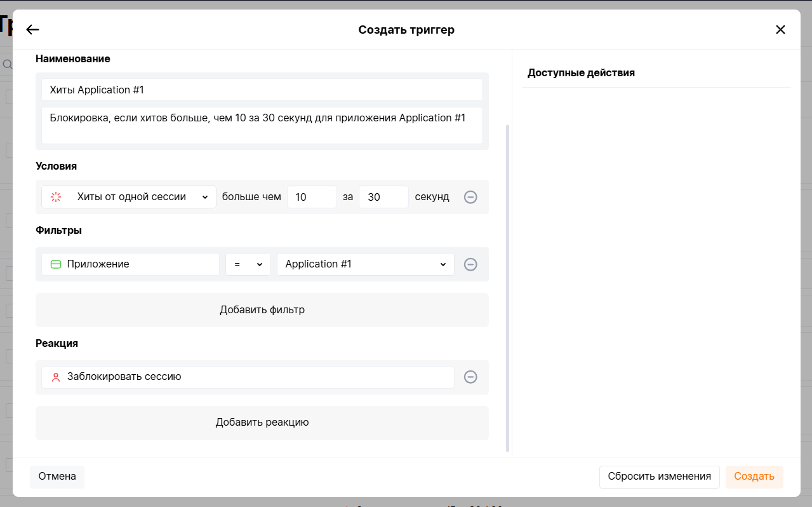Click the Заблокировать сессию reaction field
Image resolution: width=812 pixels, height=507 pixels.
(x=248, y=377)
